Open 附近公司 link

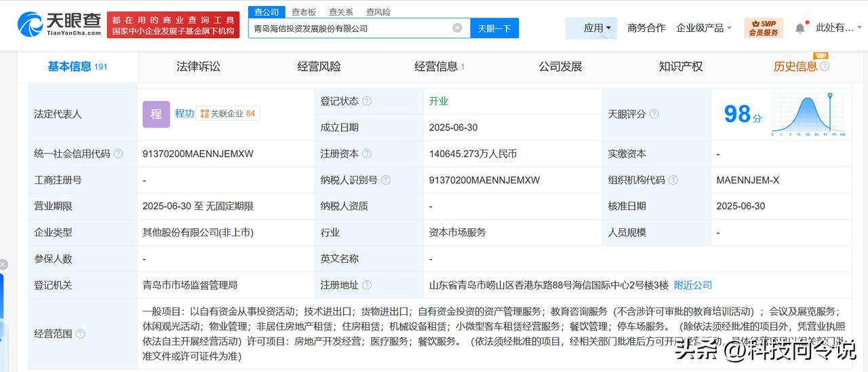coord(693,285)
